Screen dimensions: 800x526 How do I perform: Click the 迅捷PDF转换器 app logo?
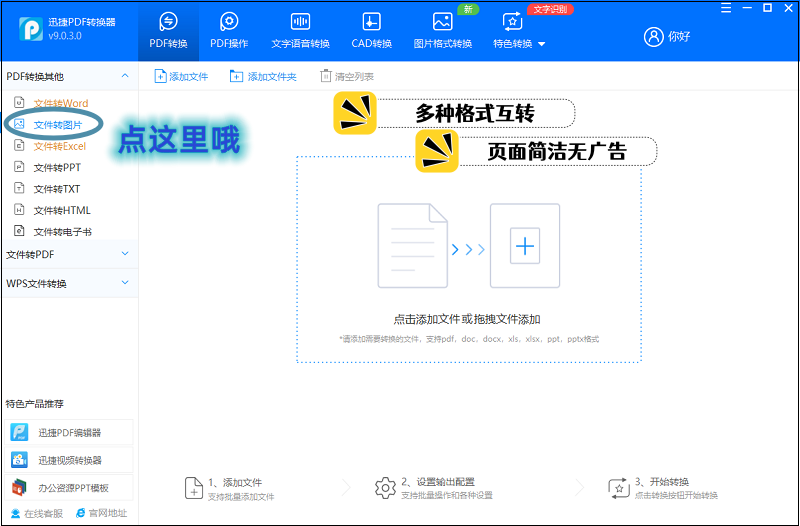tap(31, 29)
